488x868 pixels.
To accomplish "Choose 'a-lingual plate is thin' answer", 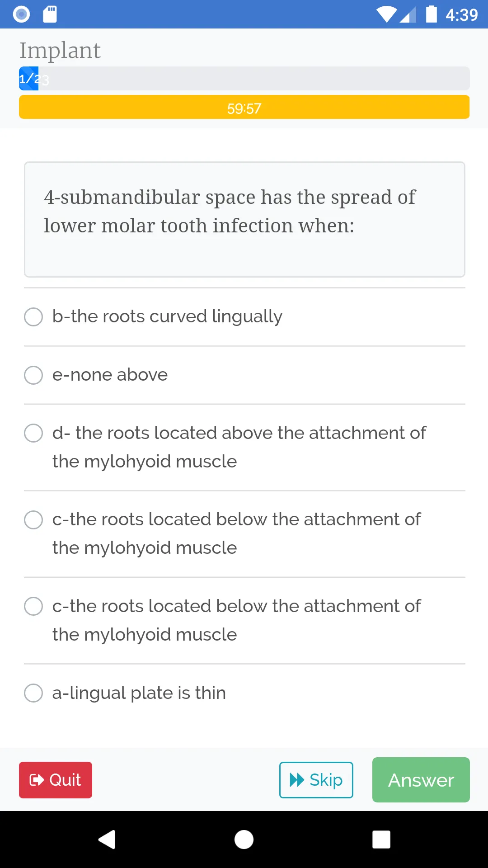I will click(x=244, y=693).
